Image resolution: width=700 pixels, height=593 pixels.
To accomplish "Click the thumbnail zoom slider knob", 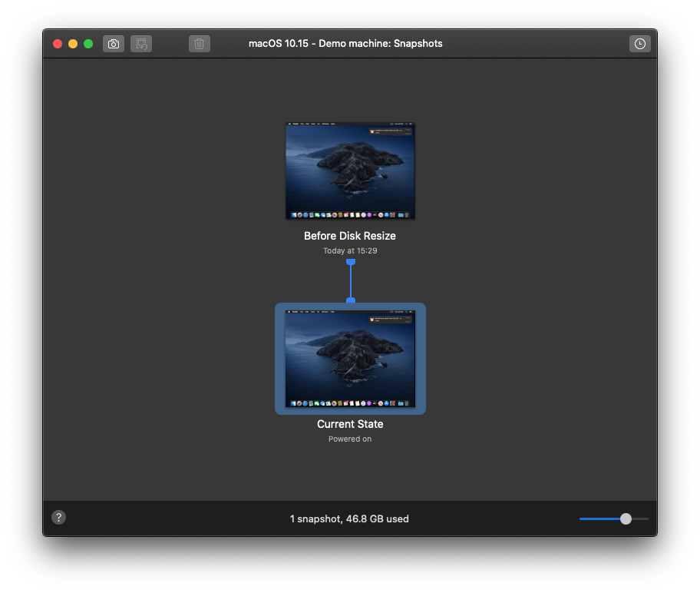I will pos(626,518).
